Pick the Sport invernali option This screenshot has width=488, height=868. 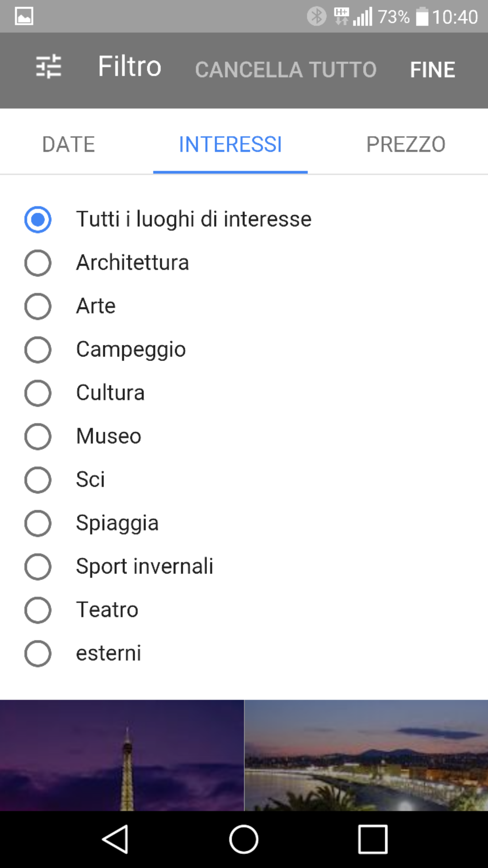[x=38, y=566]
